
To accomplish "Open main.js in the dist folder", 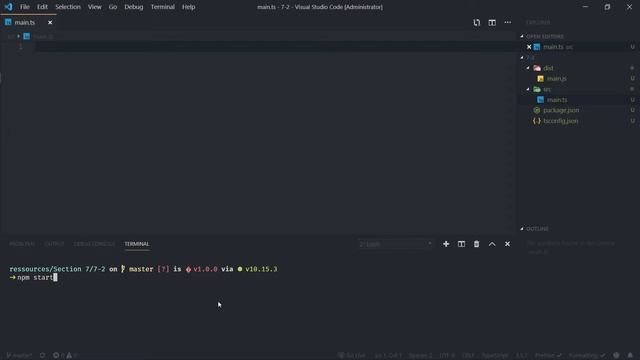I will pos(556,78).
